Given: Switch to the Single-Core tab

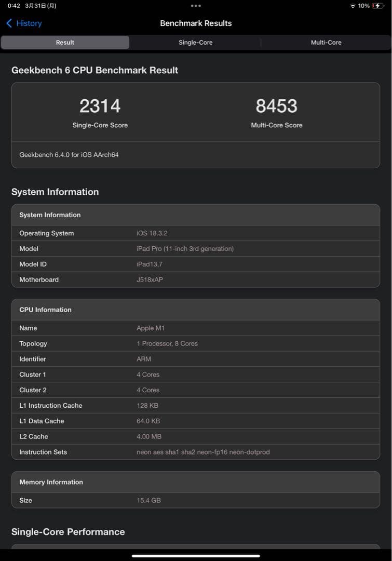Looking at the screenshot, I should click(195, 42).
